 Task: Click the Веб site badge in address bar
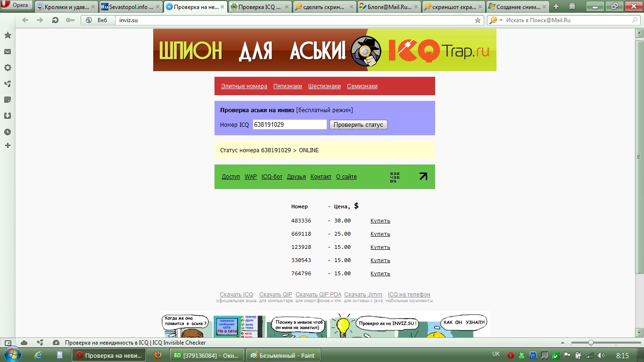[98, 20]
